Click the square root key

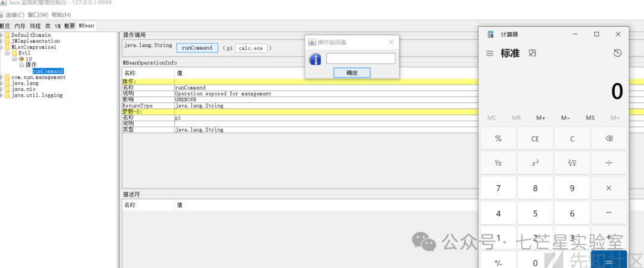[572, 163]
